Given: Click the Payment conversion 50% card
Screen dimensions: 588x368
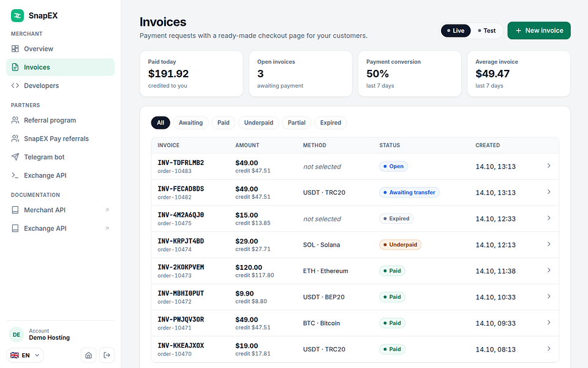Looking at the screenshot, I should pos(410,74).
